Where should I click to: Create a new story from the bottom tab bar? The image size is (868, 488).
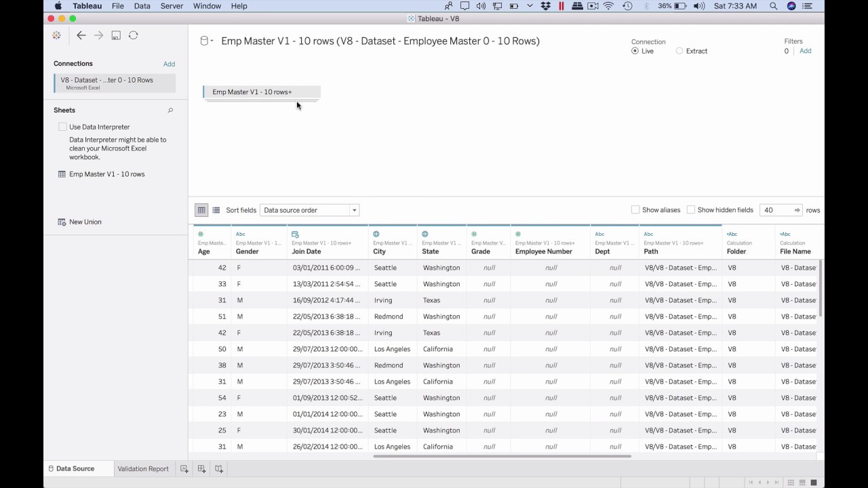[219, 468]
